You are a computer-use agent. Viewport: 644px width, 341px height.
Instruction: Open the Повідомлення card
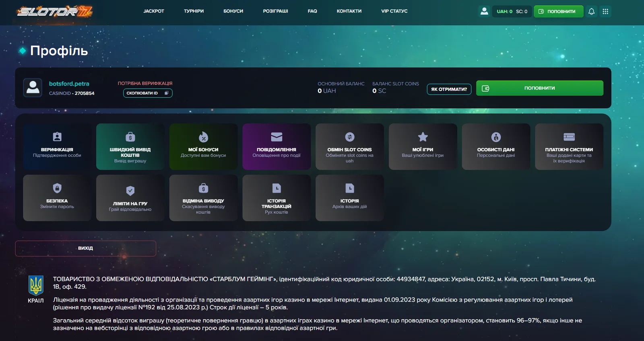coord(277,146)
